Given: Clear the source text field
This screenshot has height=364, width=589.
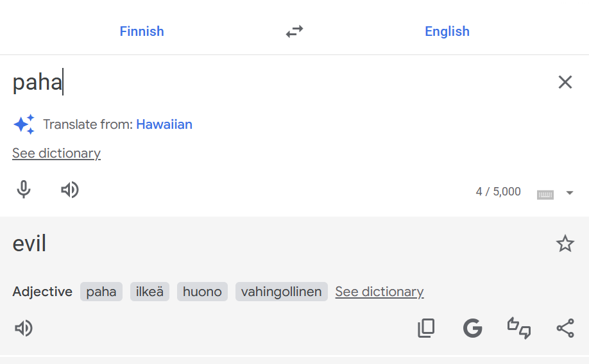Looking at the screenshot, I should pyautogui.click(x=565, y=82).
